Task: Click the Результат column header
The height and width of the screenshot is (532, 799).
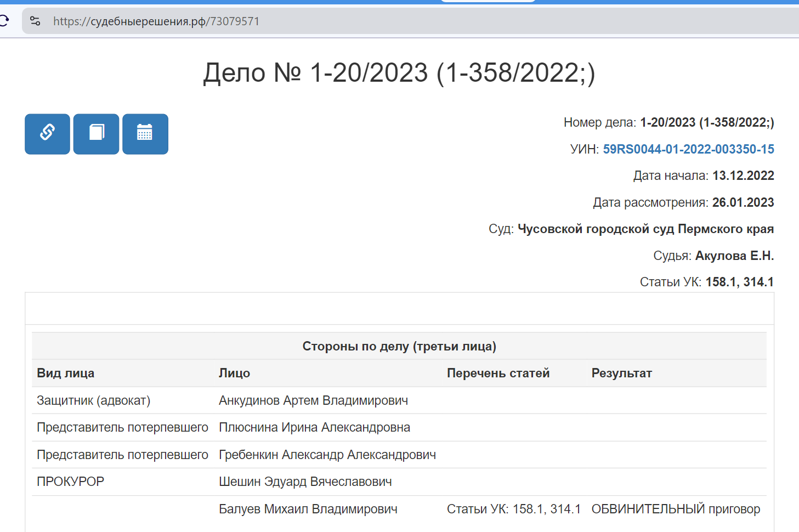Action: pyautogui.click(x=621, y=373)
